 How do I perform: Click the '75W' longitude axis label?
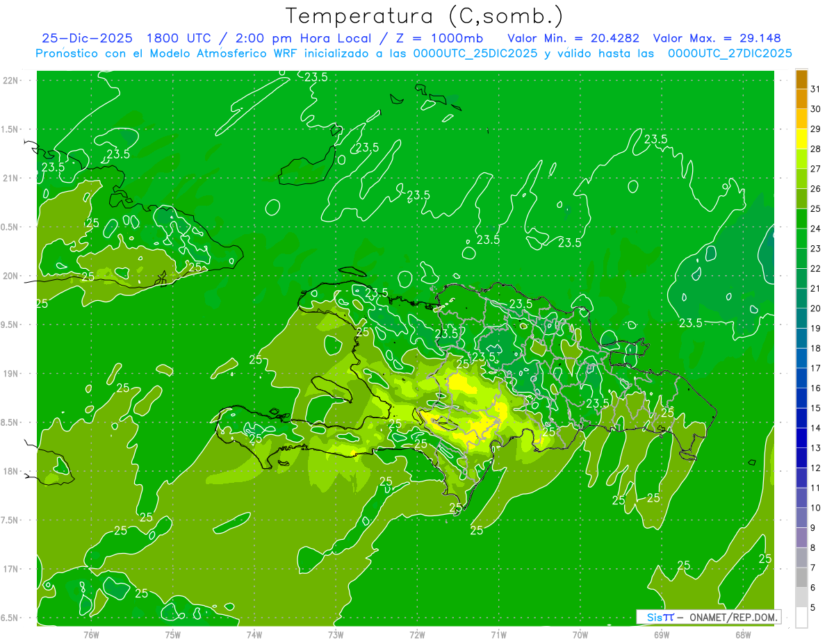click(x=172, y=635)
